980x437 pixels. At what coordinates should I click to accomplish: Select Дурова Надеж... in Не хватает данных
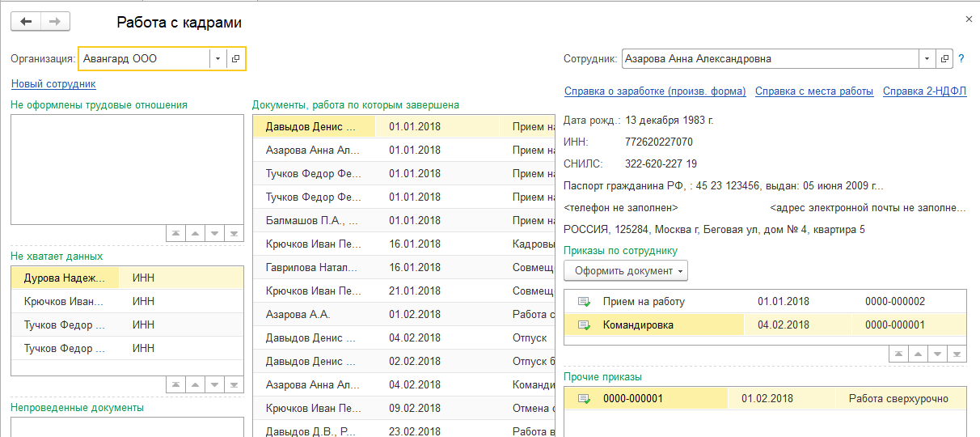point(65,278)
